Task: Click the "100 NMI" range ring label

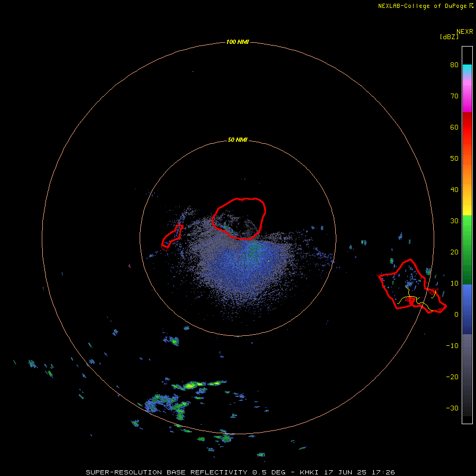Action: tap(237, 42)
